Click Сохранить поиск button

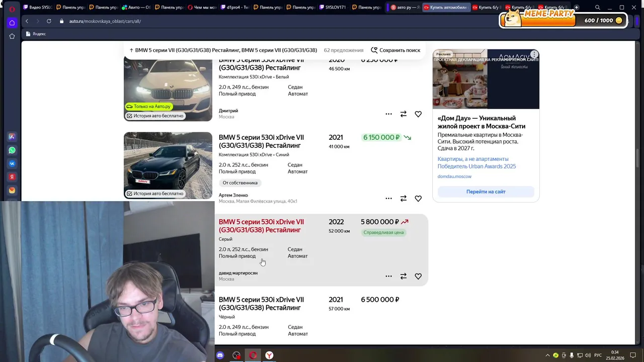(395, 50)
